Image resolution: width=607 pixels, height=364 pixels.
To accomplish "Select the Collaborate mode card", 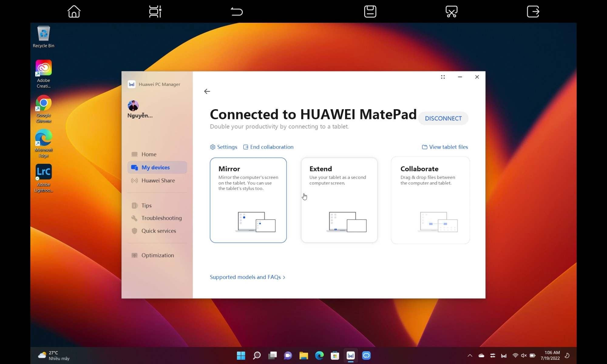I will [430, 200].
